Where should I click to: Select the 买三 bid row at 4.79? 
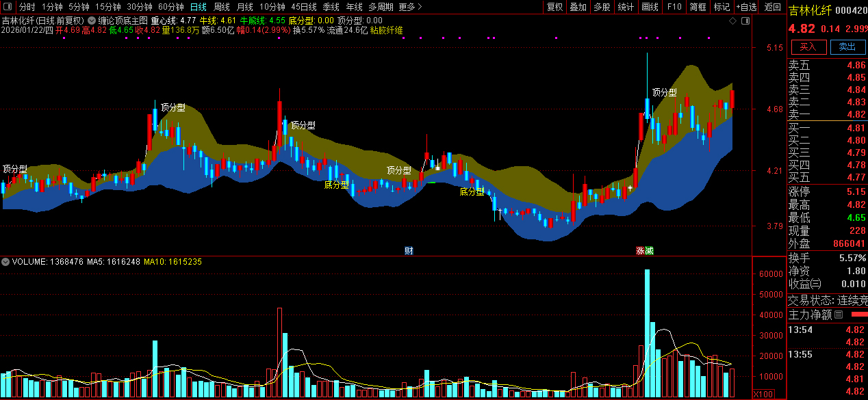coord(828,152)
